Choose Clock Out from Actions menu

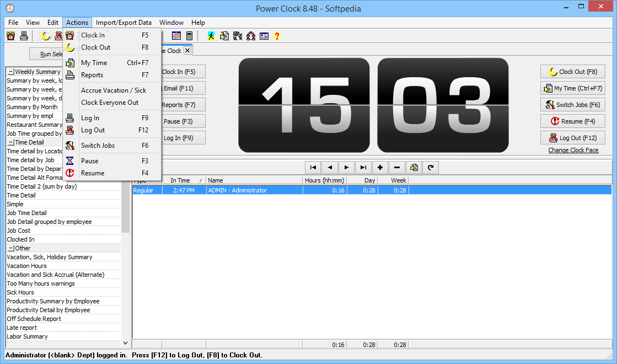[x=112, y=47]
